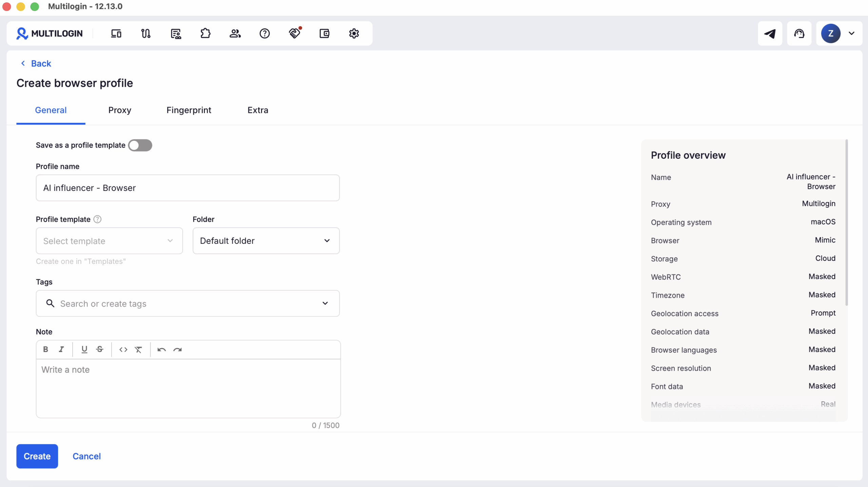Open the wallet billing icon

click(324, 33)
